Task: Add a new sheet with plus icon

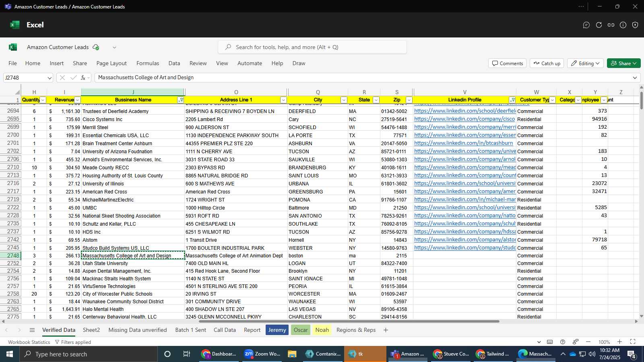Action: [x=386, y=330]
